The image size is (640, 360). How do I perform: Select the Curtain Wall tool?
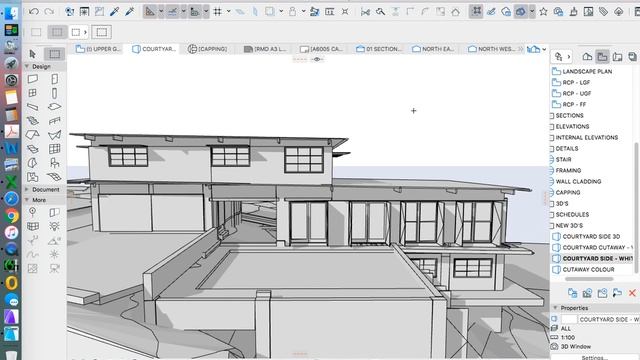[x=54, y=149]
